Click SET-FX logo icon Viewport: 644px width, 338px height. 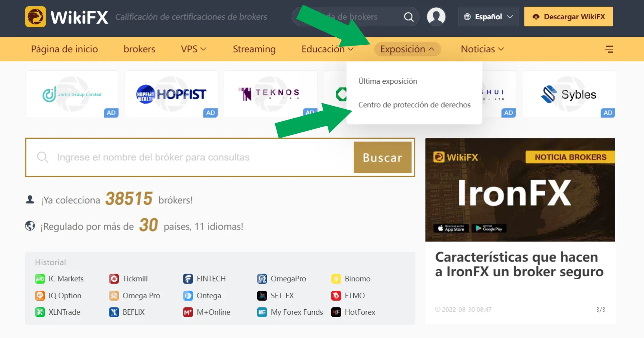click(262, 296)
